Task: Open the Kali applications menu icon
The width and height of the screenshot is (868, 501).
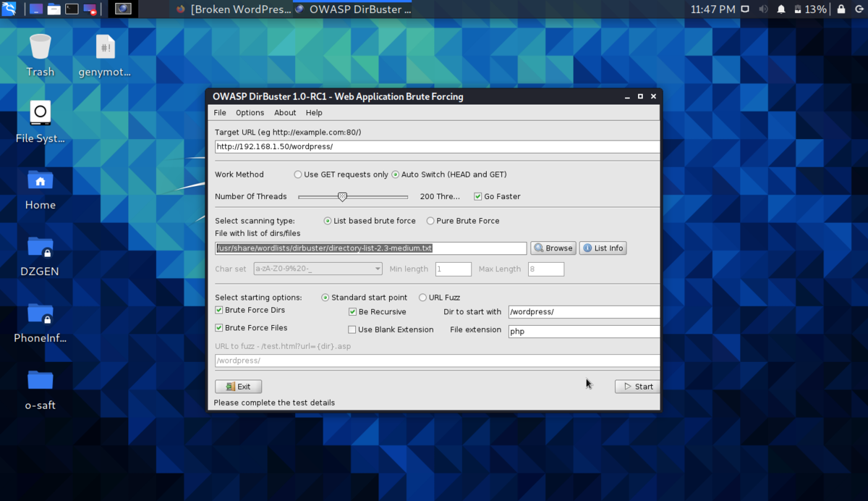Action: coord(9,9)
